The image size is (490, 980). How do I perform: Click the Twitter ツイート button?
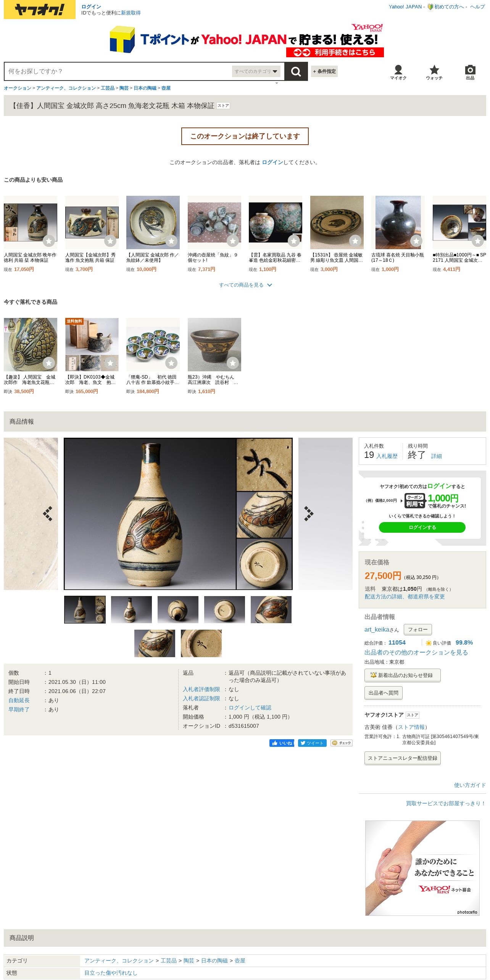click(312, 743)
